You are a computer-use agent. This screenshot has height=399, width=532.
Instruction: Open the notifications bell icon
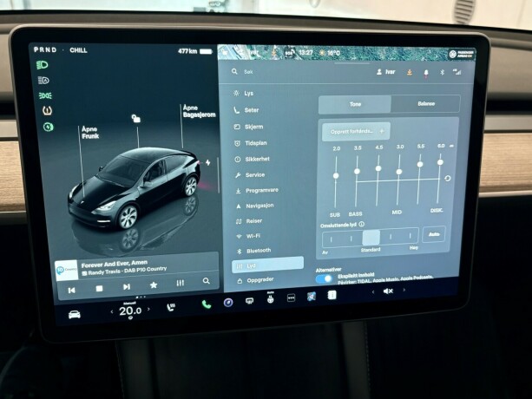pos(426,73)
